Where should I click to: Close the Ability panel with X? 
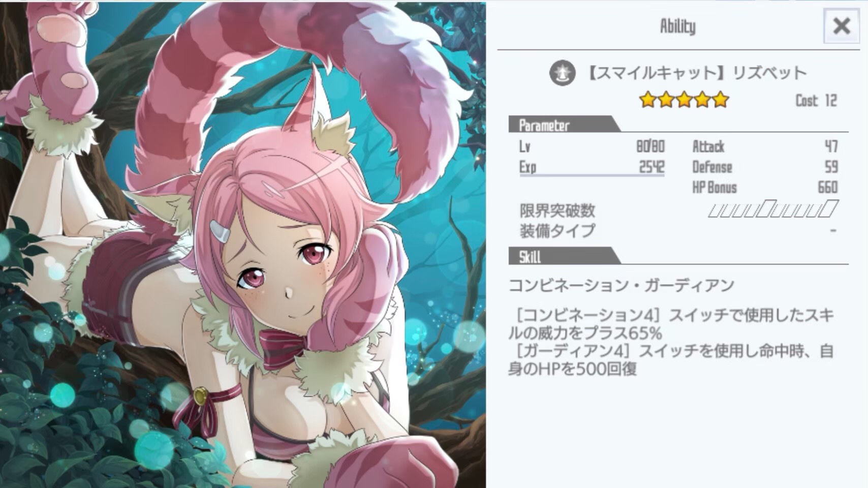point(842,25)
